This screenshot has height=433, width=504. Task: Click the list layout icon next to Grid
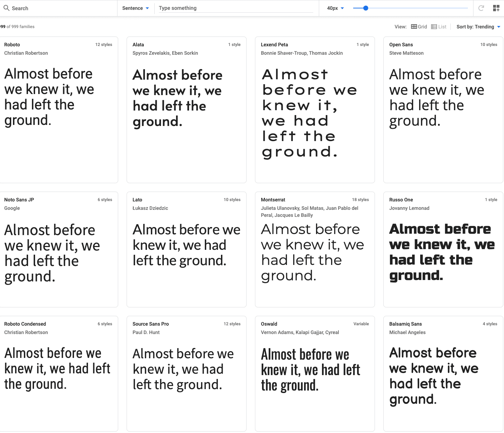pos(434,26)
